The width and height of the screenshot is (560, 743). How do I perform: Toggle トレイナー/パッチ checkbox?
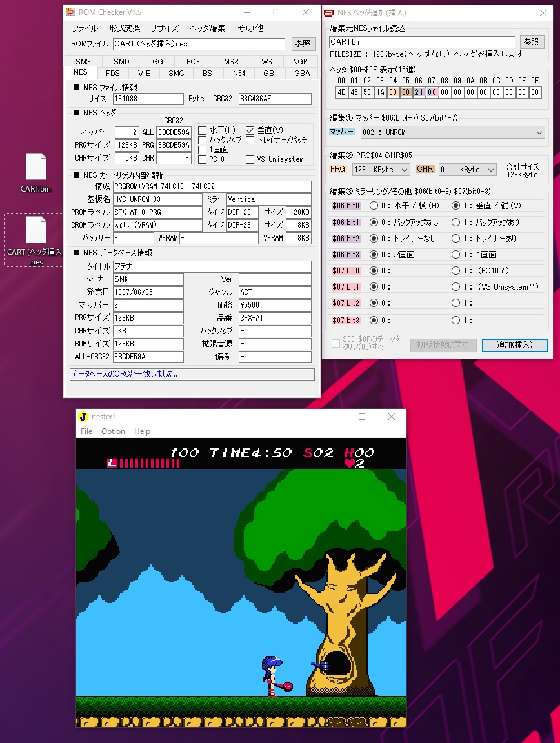pos(250,140)
